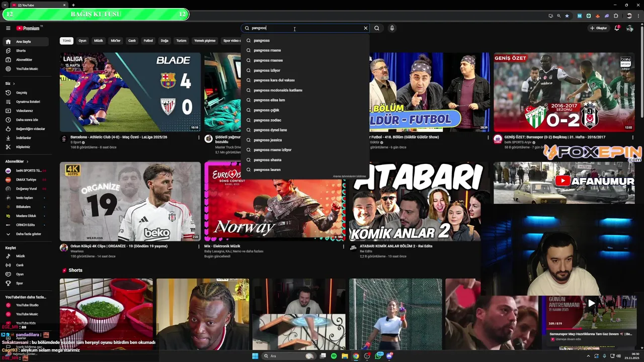Choose suggestion "pangvoss zodiac"
This screenshot has width=644, height=362.
point(305,120)
